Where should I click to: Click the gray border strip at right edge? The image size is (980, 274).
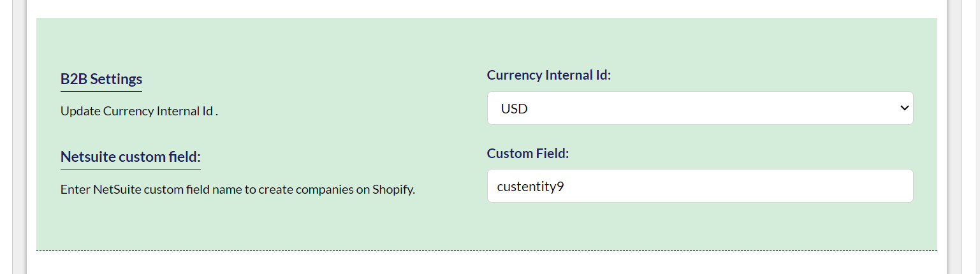pyautogui.click(x=954, y=137)
